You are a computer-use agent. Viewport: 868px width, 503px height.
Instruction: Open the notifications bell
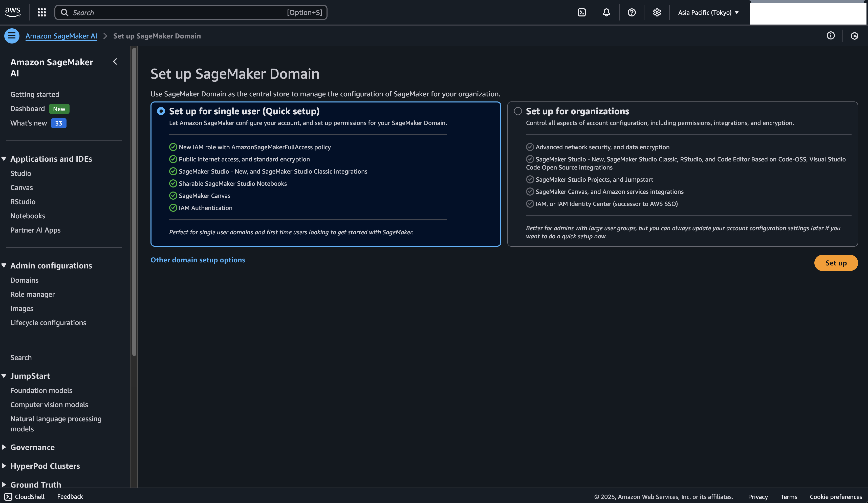click(606, 12)
